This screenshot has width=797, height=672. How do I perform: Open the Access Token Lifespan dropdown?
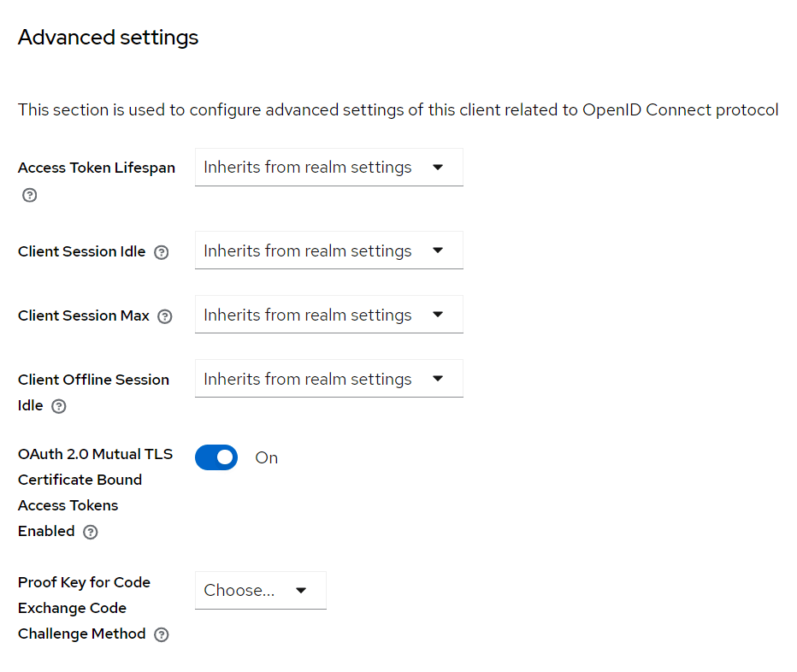(x=328, y=168)
